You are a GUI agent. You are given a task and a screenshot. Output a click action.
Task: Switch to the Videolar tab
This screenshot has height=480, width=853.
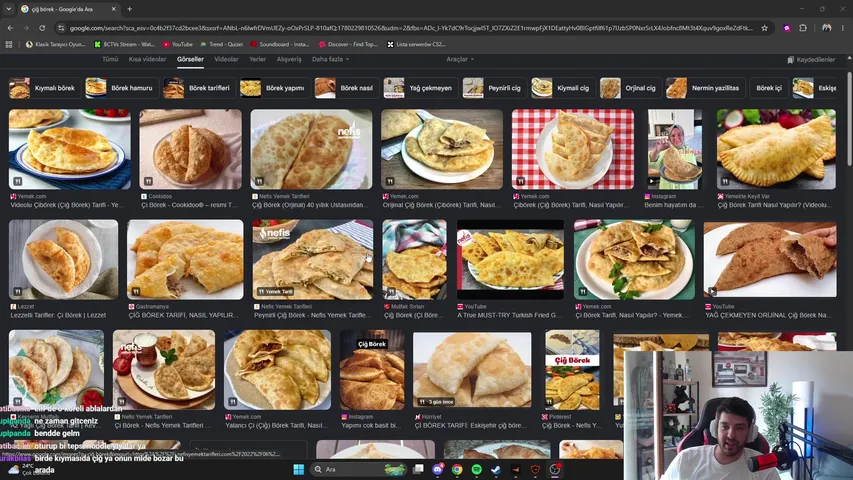coord(226,59)
